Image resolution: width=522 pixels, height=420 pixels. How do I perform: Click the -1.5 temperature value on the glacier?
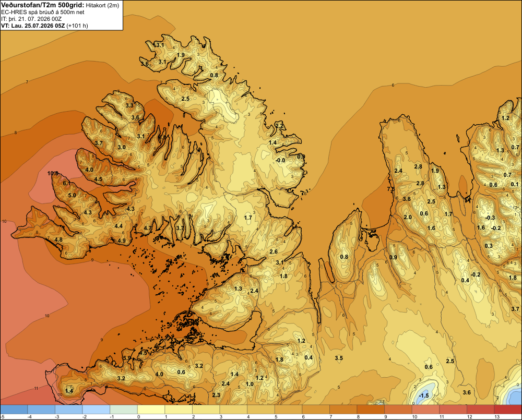pyautogui.click(x=424, y=395)
